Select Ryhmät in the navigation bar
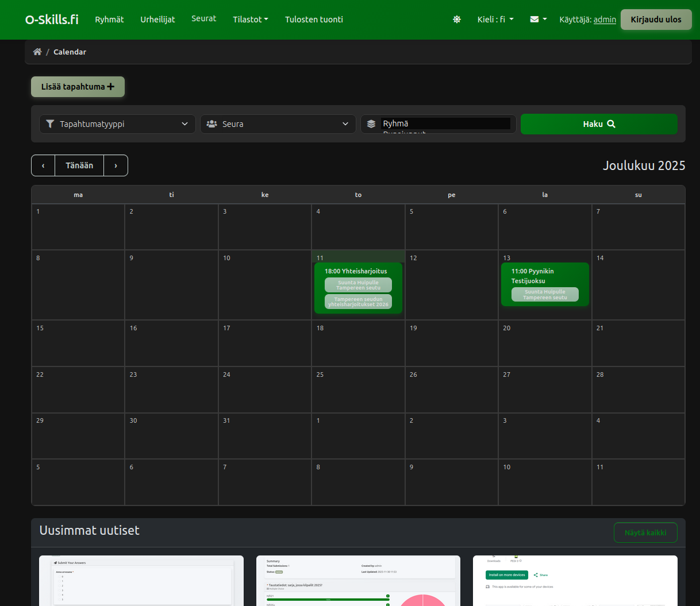Screen dimensions: 700x606 [x=109, y=19]
